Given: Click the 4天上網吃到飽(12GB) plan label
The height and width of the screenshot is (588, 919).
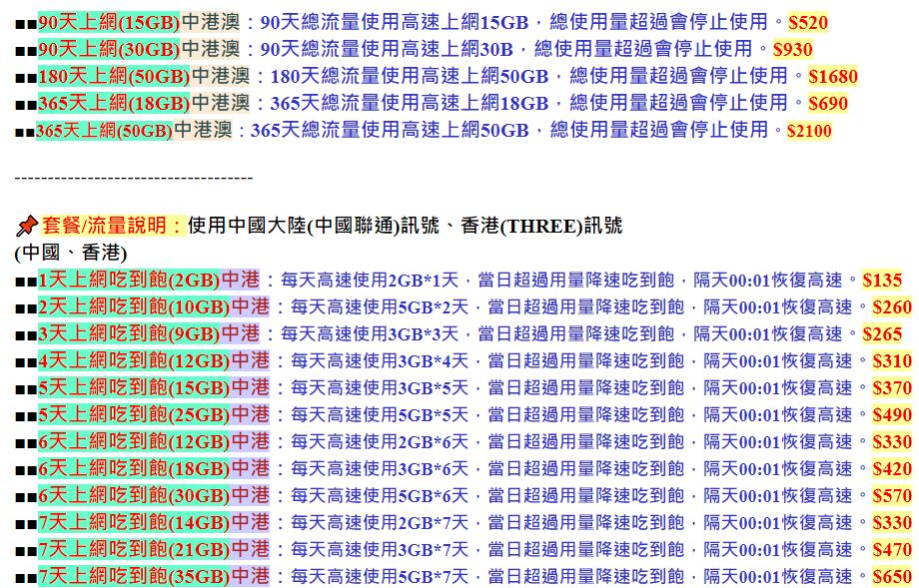Looking at the screenshot, I should coord(134,360).
